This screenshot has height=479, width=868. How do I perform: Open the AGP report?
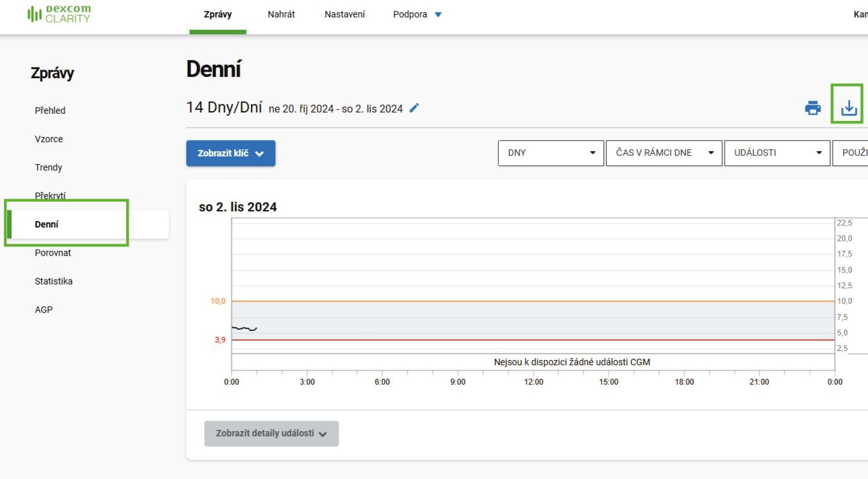[44, 310]
